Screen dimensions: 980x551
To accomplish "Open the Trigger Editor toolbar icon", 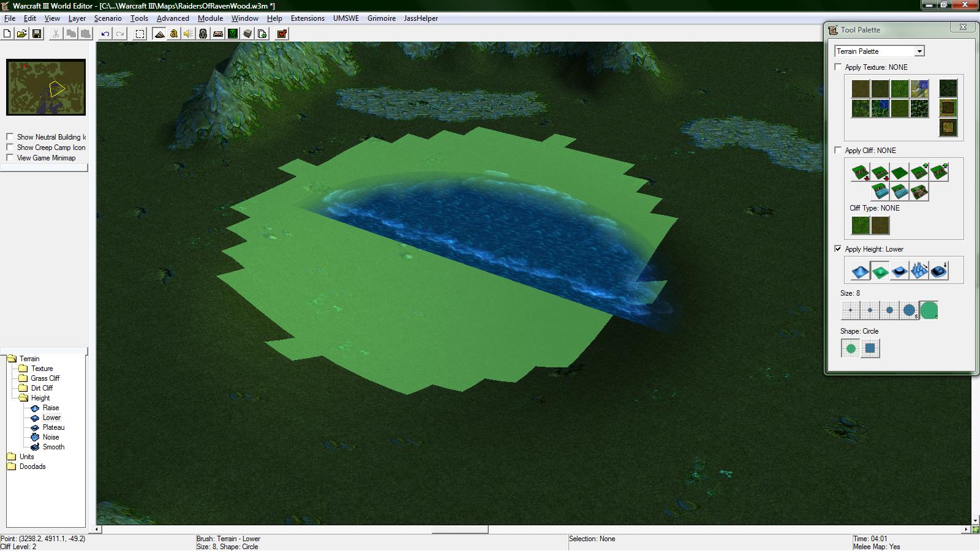I will tap(174, 34).
